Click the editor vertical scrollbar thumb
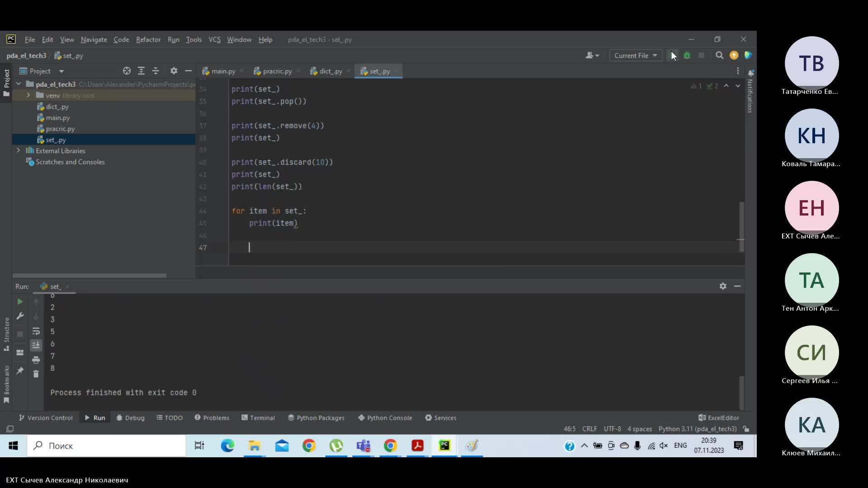The width and height of the screenshot is (868, 488). tap(741, 226)
